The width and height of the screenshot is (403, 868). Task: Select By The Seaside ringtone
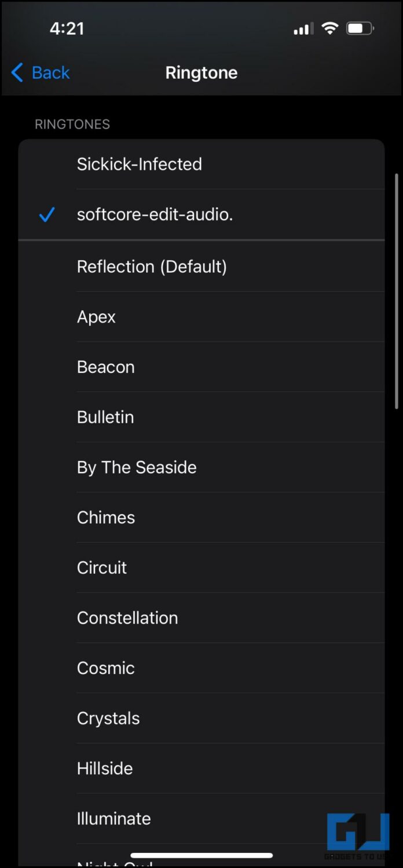click(x=137, y=467)
